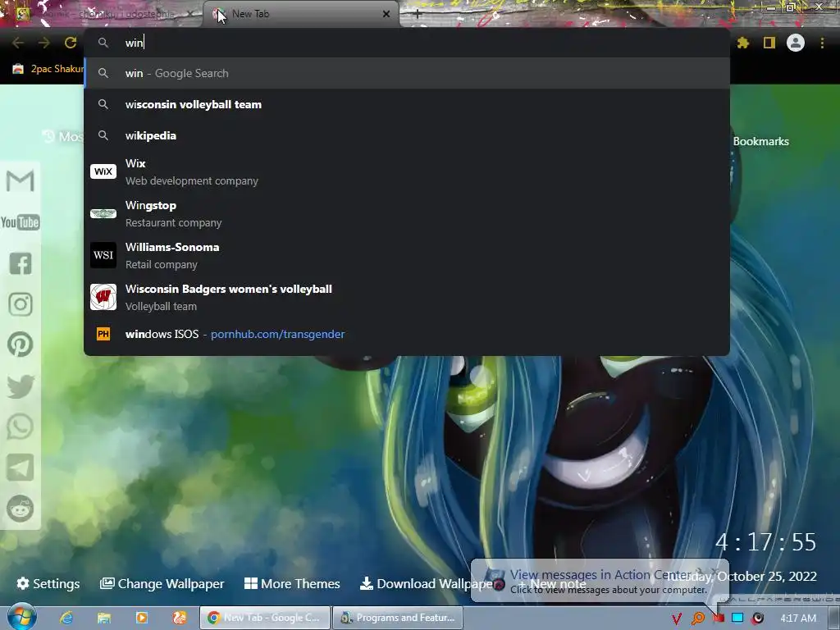The width and height of the screenshot is (840, 630).
Task: Choose 'wisconsin volleyball team' suggestion
Action: tap(407, 104)
